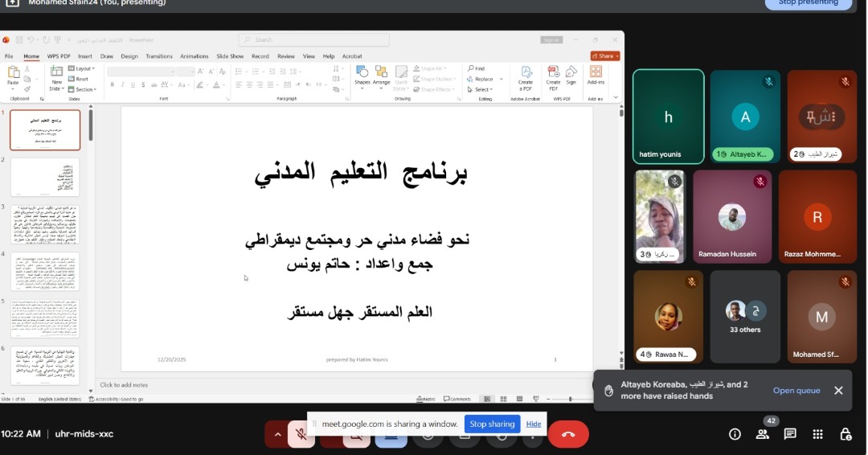Open the Host controls lock icon
868x455 pixels.
coord(845,434)
